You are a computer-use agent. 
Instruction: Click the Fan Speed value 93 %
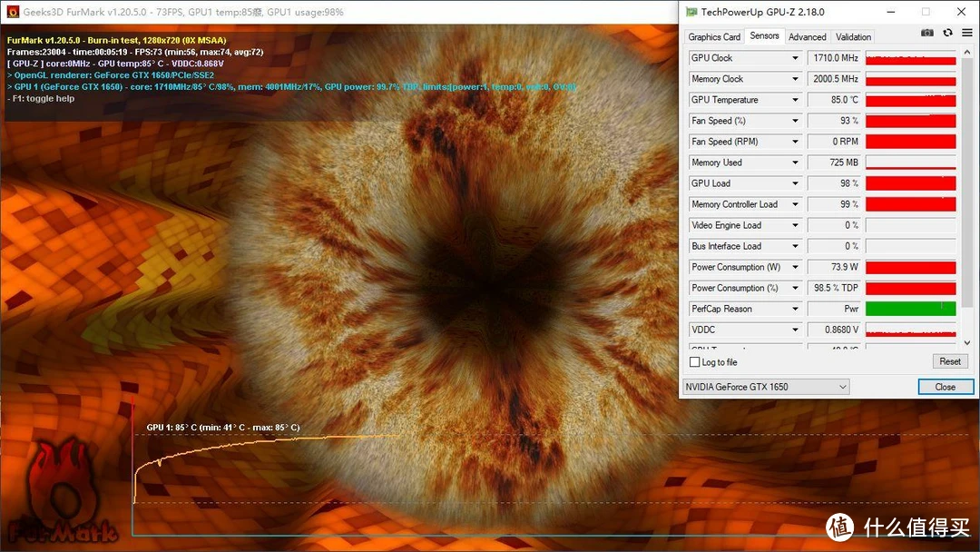pos(848,121)
